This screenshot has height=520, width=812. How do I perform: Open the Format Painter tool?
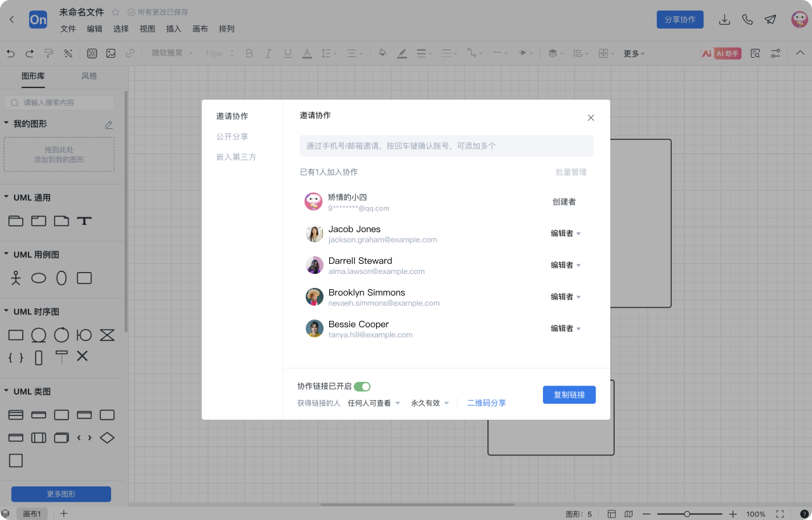(49, 53)
